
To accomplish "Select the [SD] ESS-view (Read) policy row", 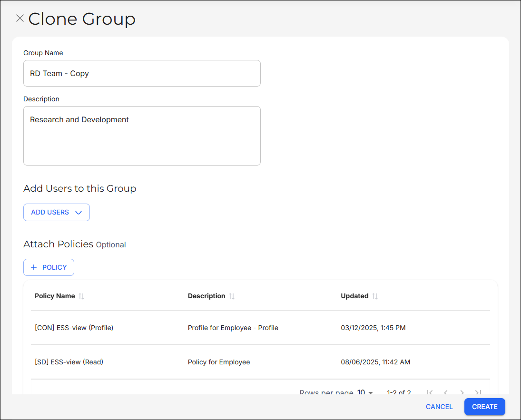I will [x=69, y=362].
